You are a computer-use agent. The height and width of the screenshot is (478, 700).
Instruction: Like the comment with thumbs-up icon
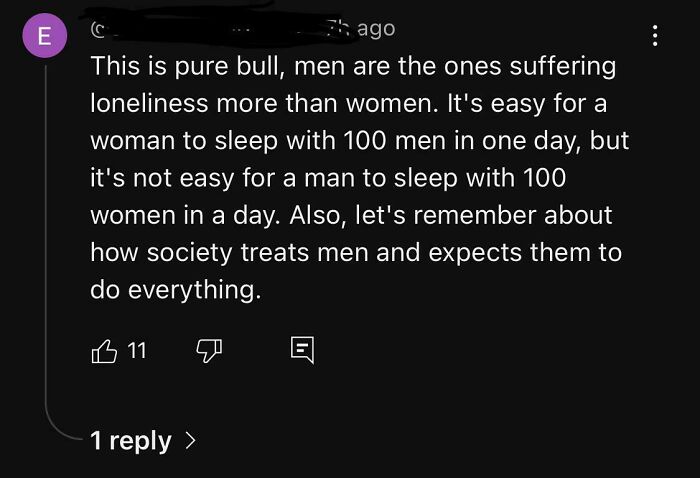tap(104, 350)
